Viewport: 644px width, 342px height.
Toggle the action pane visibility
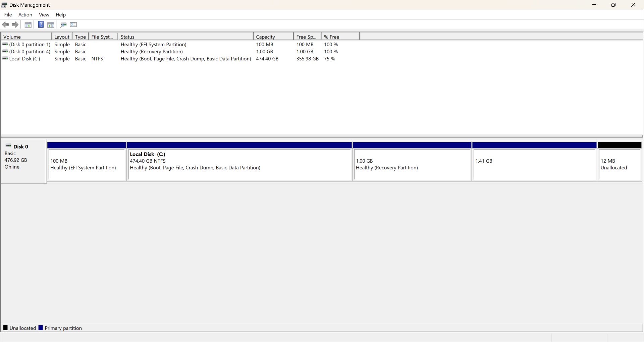(51, 24)
